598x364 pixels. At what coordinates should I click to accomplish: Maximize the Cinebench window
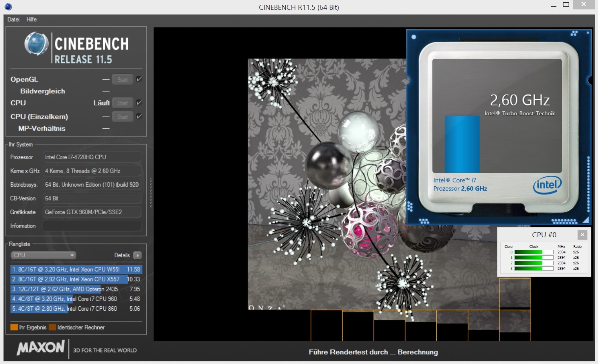click(x=566, y=5)
